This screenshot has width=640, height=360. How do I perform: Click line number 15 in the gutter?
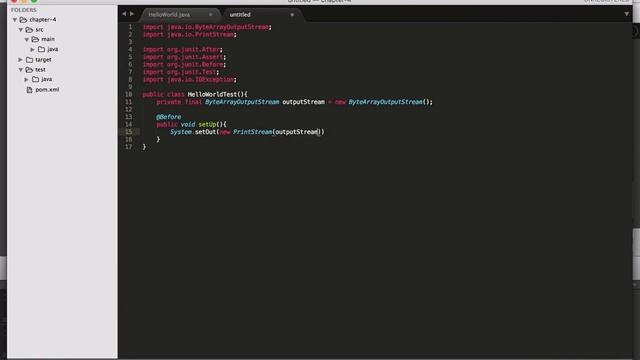coord(129,132)
